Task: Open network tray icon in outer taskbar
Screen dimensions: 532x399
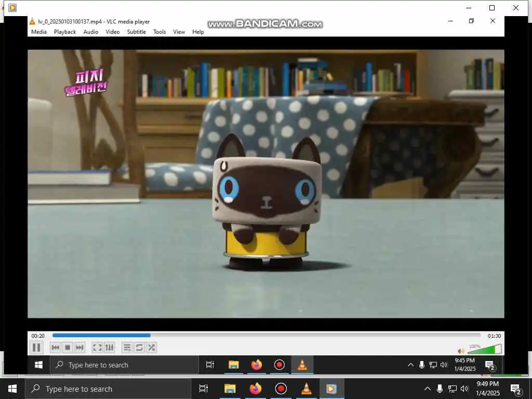Action: 453,389
